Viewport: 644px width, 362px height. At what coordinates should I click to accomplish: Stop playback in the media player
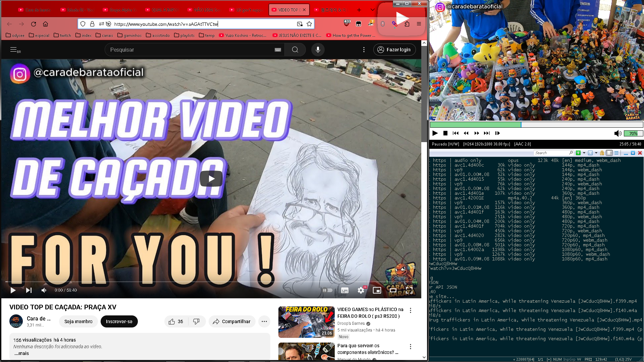pos(445,133)
